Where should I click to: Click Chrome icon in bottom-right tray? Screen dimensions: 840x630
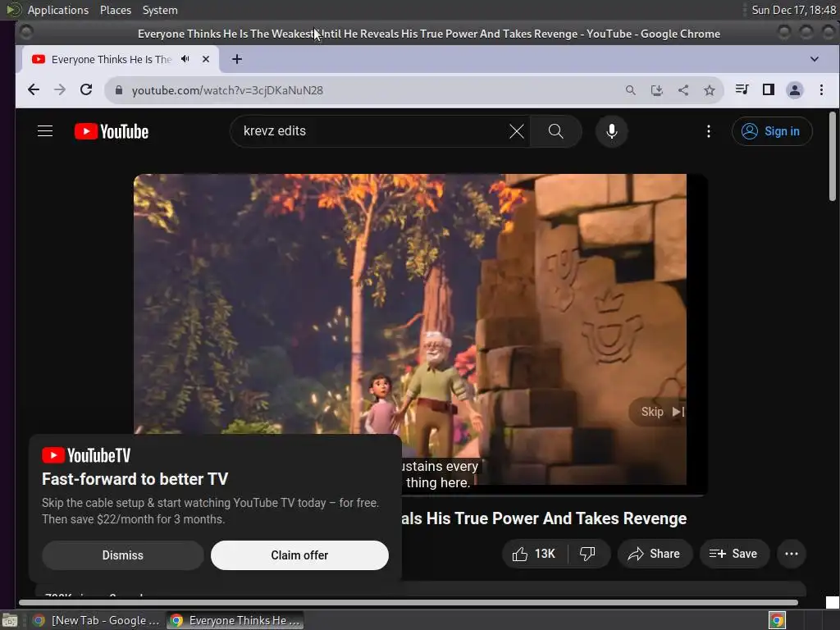point(777,620)
